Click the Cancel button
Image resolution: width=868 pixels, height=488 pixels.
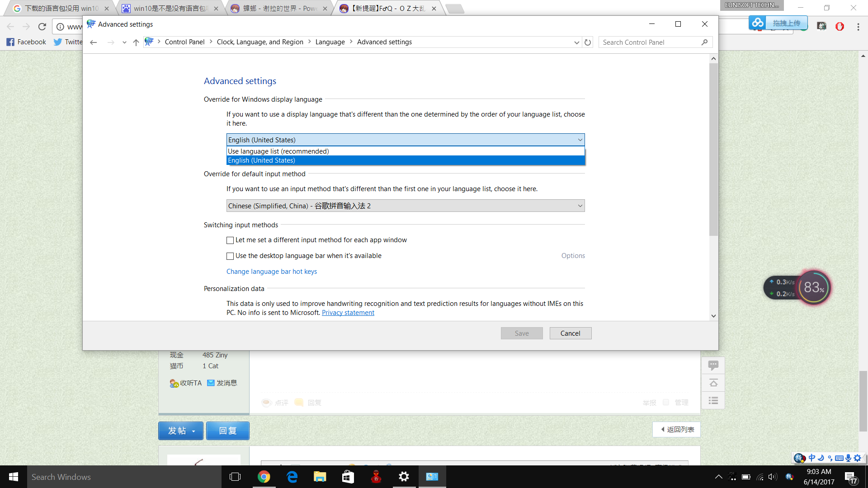571,333
